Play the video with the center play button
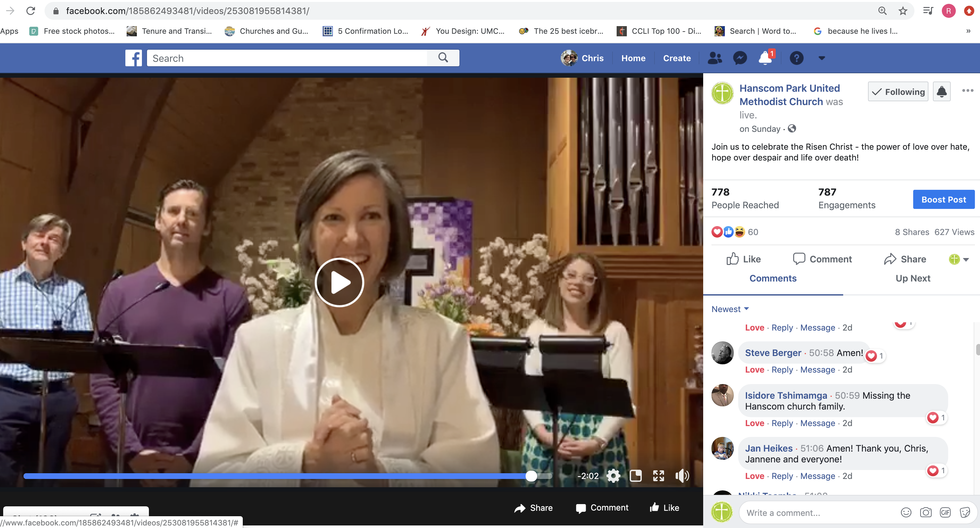This screenshot has height=528, width=980. [x=339, y=282]
